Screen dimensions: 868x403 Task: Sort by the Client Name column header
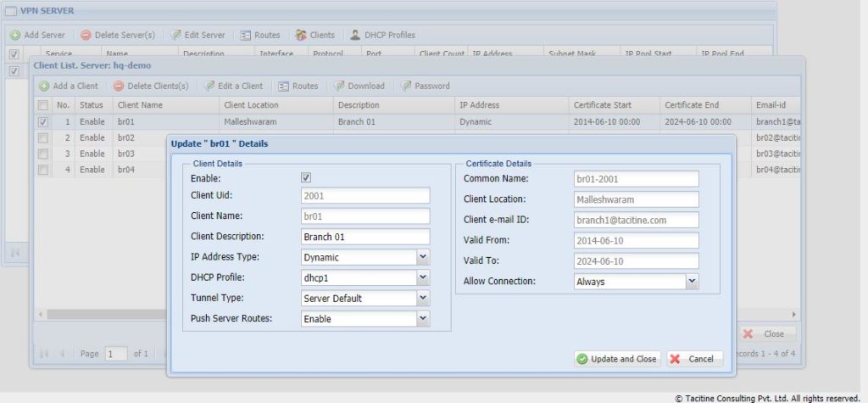pos(141,105)
